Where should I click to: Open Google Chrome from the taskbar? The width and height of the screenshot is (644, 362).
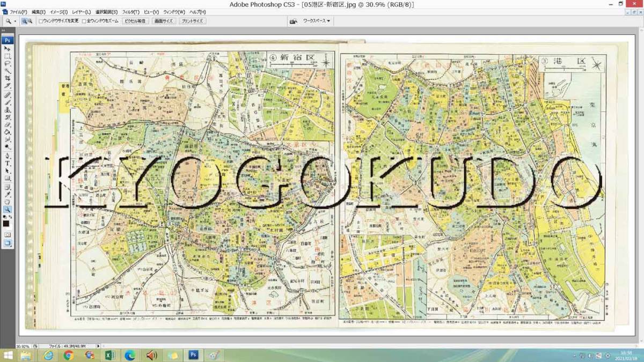[69, 356]
